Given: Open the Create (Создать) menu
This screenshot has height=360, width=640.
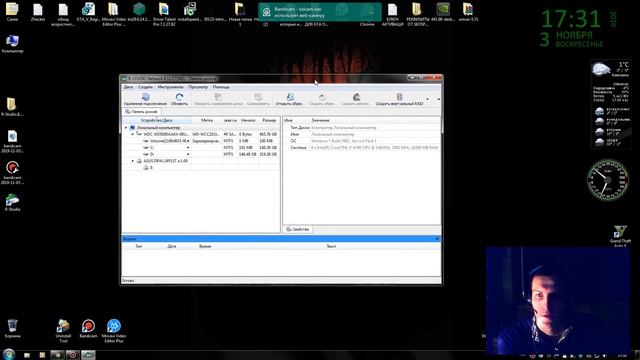Looking at the screenshot, I should tap(145, 87).
